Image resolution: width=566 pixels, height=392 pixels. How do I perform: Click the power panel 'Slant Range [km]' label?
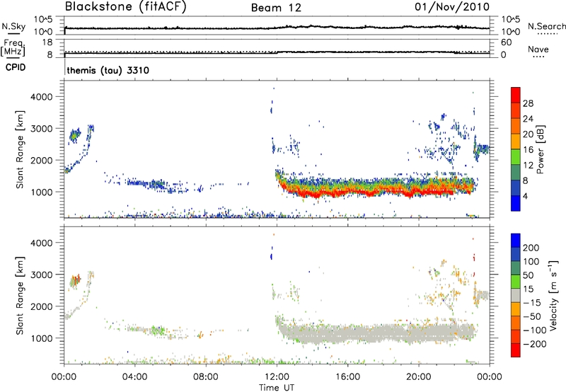pos(20,149)
